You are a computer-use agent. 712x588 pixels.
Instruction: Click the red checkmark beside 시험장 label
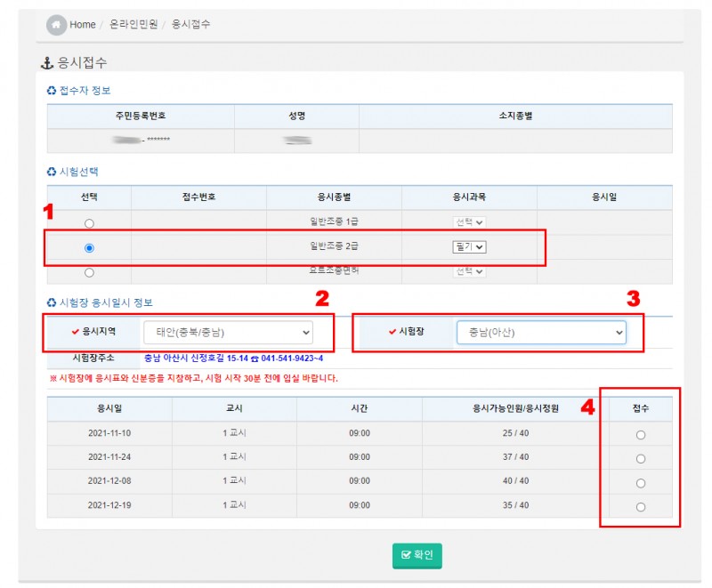[392, 332]
